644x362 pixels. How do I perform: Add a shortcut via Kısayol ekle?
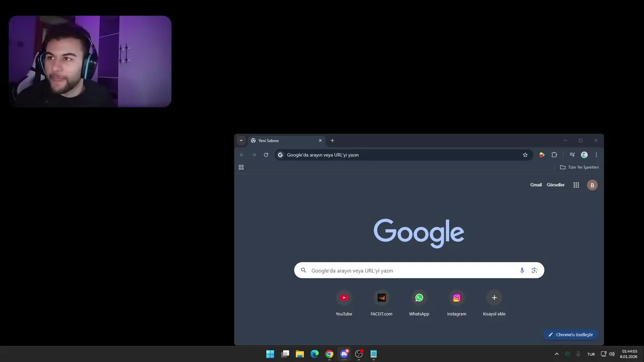[x=494, y=303]
